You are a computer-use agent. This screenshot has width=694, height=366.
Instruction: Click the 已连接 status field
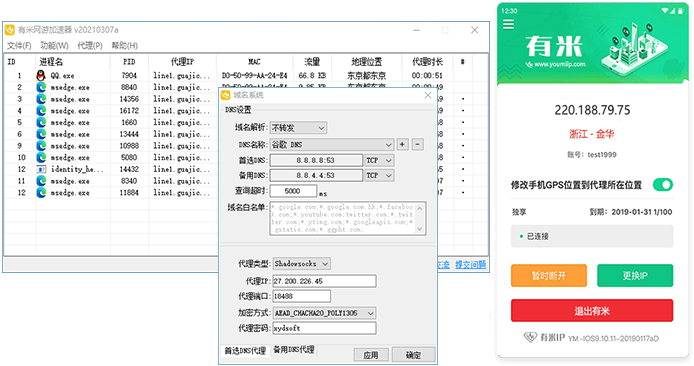point(592,236)
